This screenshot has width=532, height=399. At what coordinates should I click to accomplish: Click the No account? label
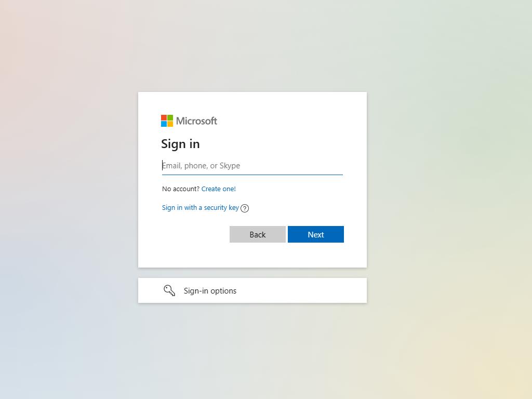coord(180,189)
